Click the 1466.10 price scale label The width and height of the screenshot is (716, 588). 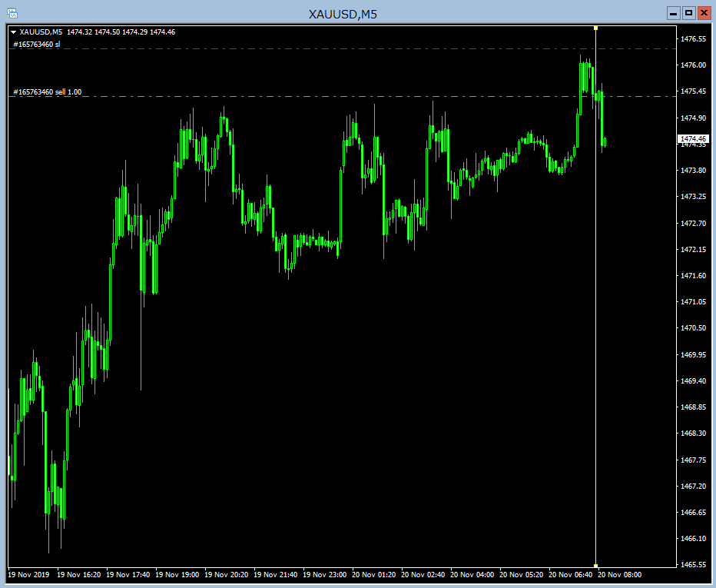(693, 539)
